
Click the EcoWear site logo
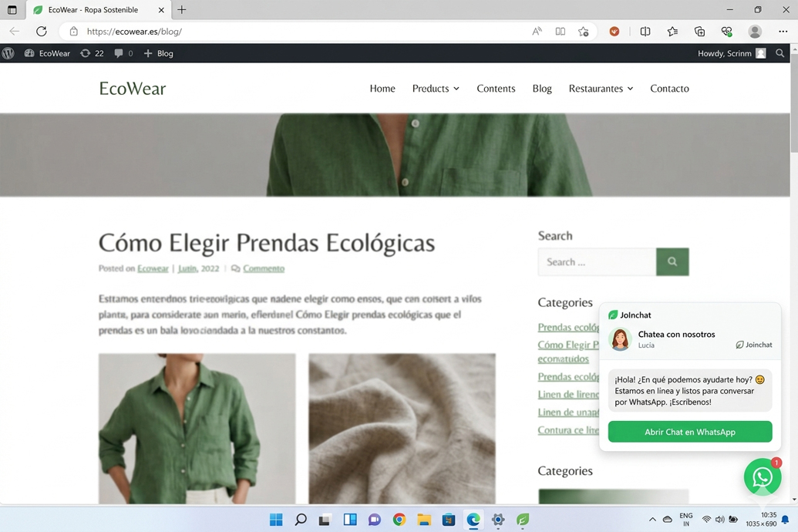point(133,89)
